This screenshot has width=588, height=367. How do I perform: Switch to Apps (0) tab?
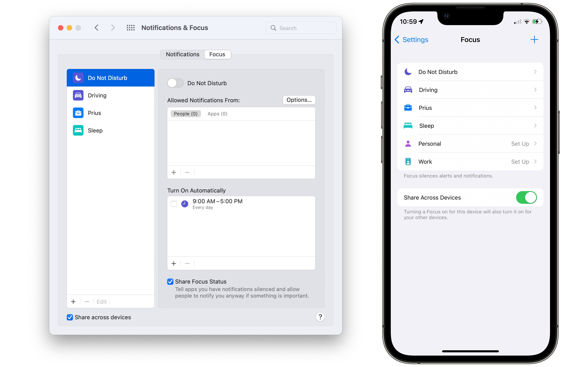pyautogui.click(x=217, y=114)
